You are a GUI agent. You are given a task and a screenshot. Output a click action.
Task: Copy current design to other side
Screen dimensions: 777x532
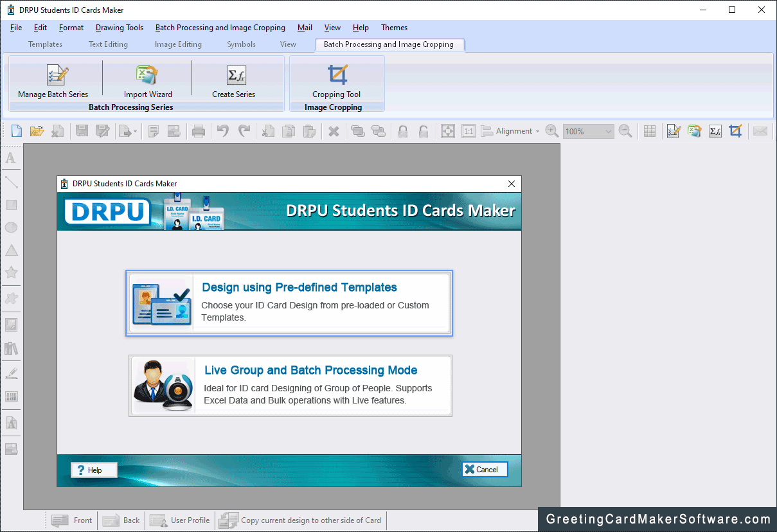click(300, 520)
